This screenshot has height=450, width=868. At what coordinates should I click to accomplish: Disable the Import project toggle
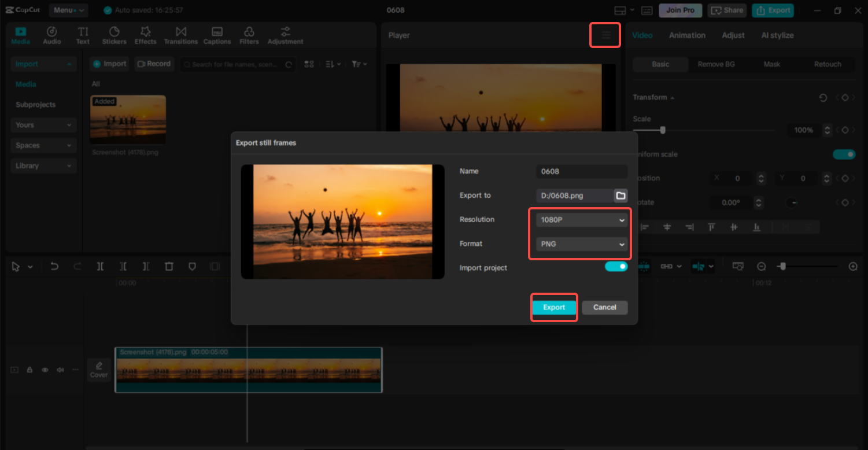[x=616, y=267]
